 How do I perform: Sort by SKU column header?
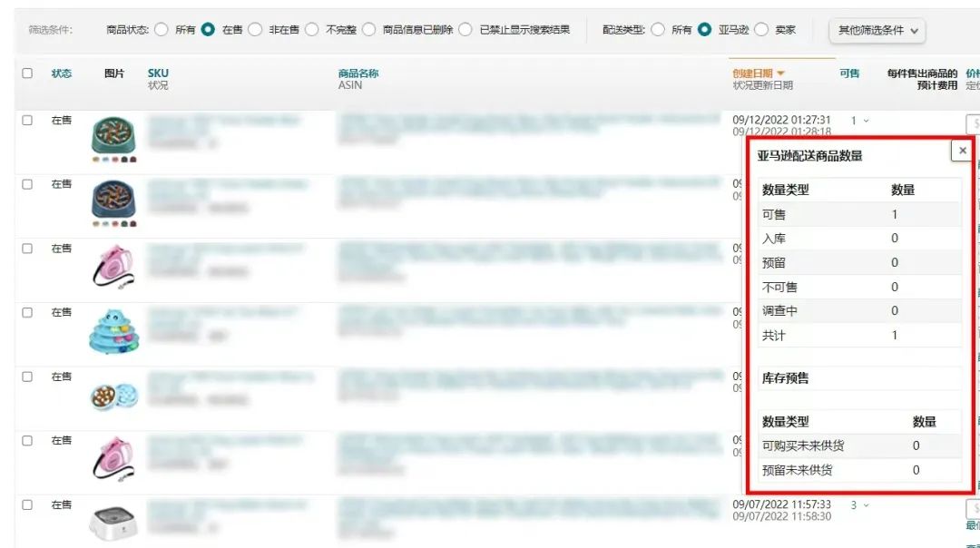point(158,73)
